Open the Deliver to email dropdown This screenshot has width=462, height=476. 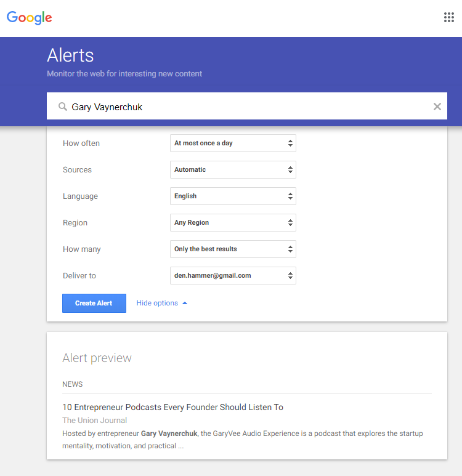point(233,276)
